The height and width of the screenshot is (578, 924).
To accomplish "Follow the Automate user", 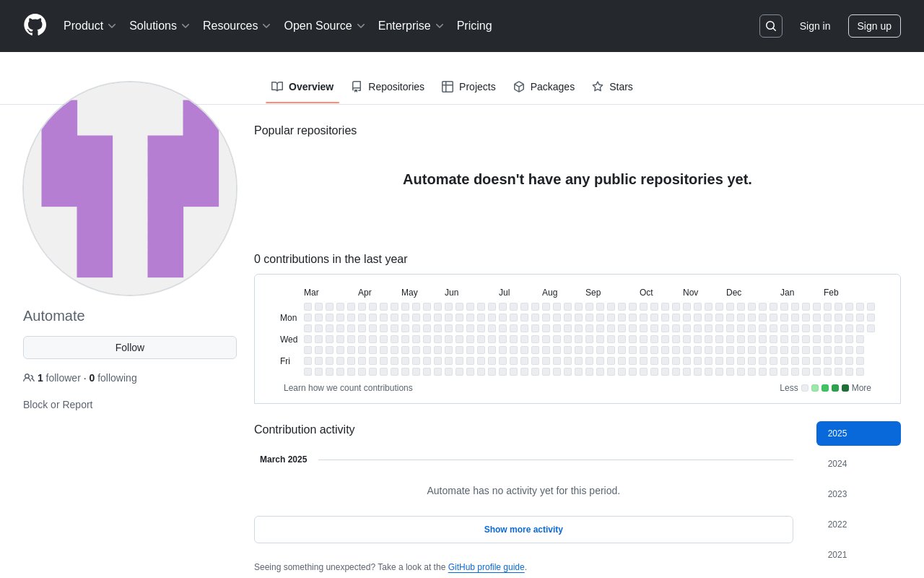I will 130,348.
